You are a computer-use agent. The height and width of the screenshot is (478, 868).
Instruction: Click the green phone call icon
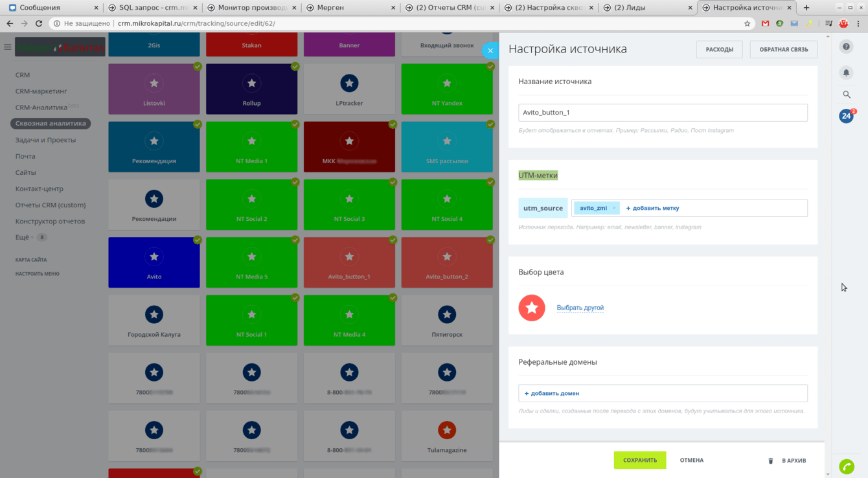click(846, 466)
